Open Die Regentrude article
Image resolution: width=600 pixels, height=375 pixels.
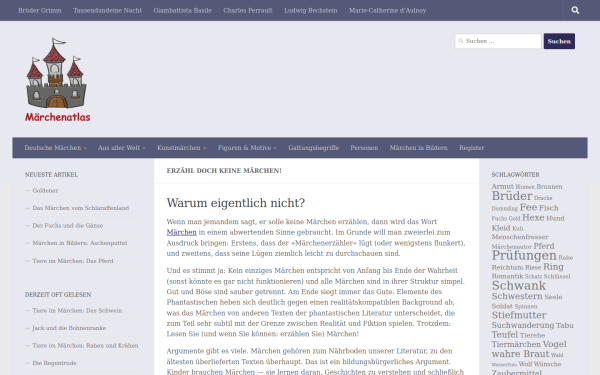[54, 363]
